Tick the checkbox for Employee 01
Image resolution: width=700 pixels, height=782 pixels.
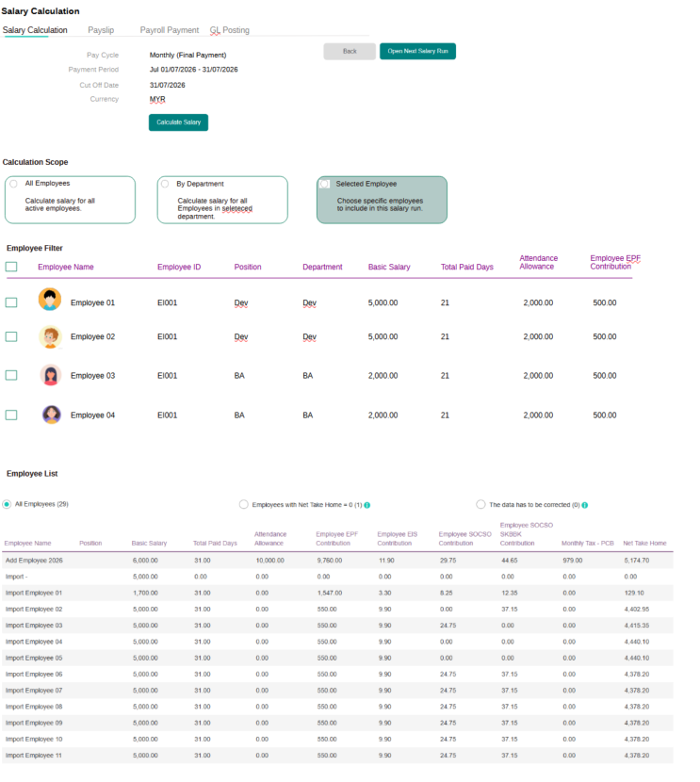click(x=11, y=302)
